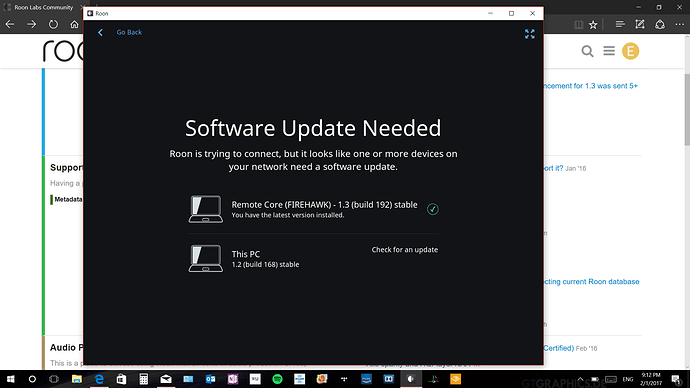Open search on the Roon community page
Screen dimensions: 690x388
(x=587, y=51)
